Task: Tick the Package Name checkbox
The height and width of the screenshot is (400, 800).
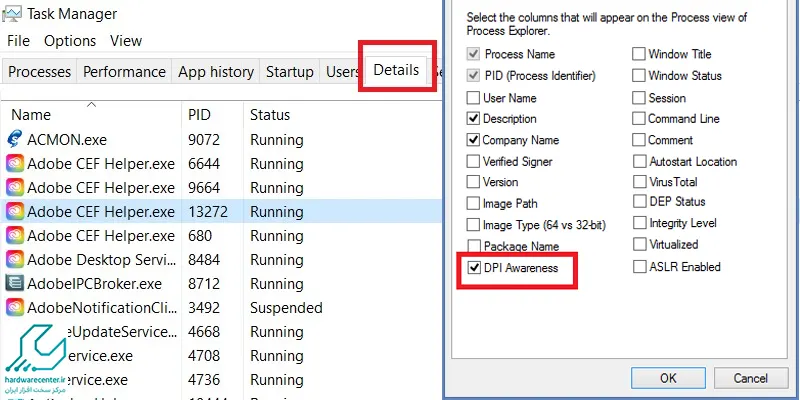Action: tap(473, 246)
